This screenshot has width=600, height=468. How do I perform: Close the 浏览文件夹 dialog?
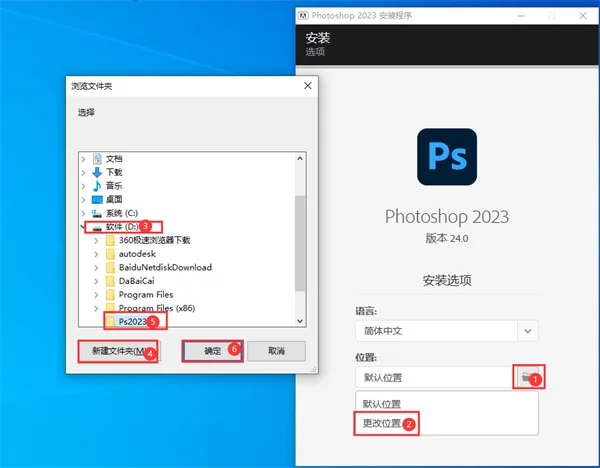pyautogui.click(x=308, y=86)
